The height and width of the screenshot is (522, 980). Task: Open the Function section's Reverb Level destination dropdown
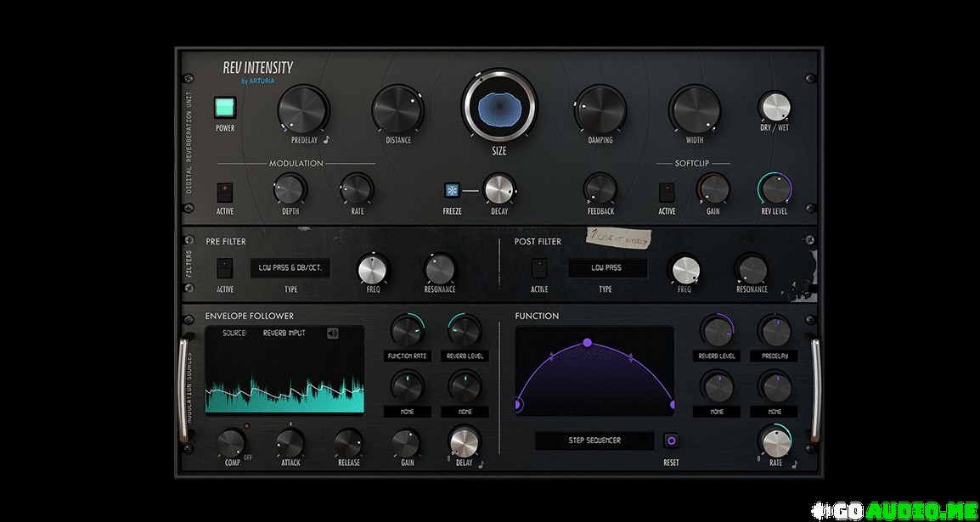tap(716, 356)
